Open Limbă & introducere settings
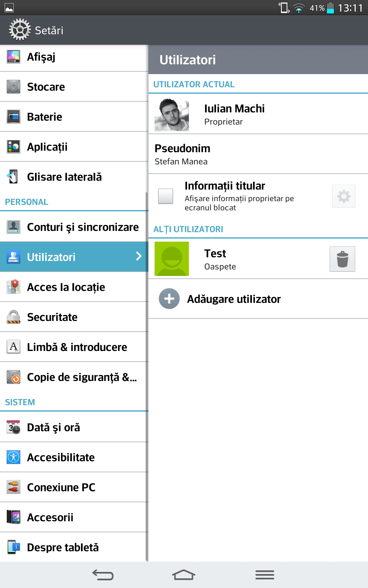The image size is (368, 588). pyautogui.click(x=74, y=347)
